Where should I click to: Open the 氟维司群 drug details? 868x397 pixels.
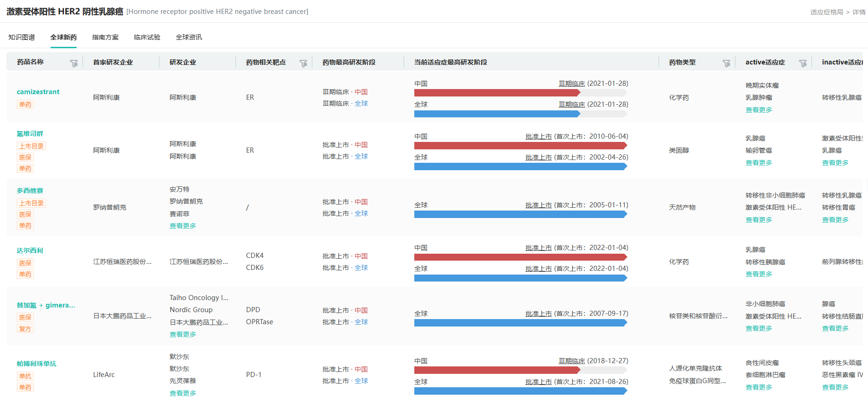[30, 134]
